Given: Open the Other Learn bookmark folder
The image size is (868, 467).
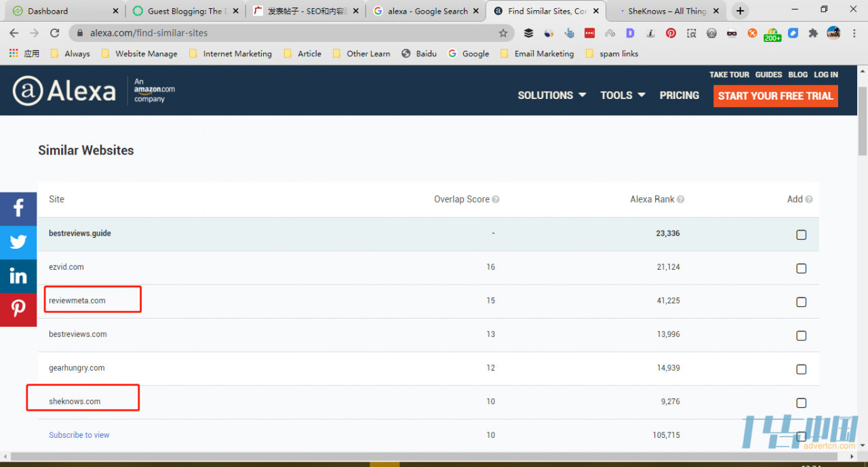Looking at the screenshot, I should point(361,54).
